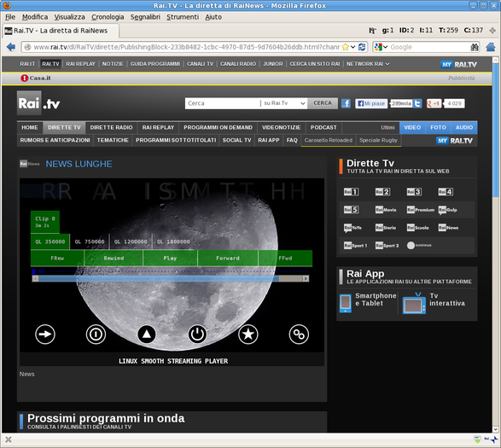Open Rai News live channel
Screen dimensions: 501x448
[448, 228]
